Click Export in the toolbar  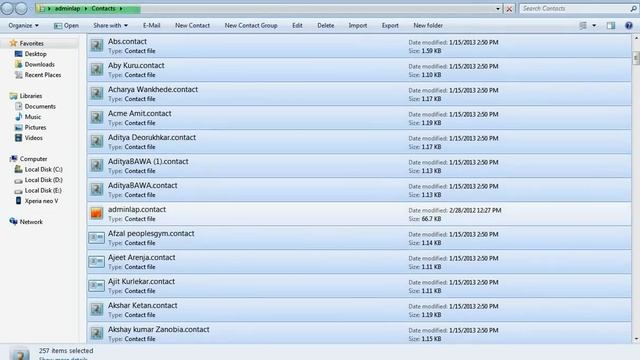click(390, 25)
